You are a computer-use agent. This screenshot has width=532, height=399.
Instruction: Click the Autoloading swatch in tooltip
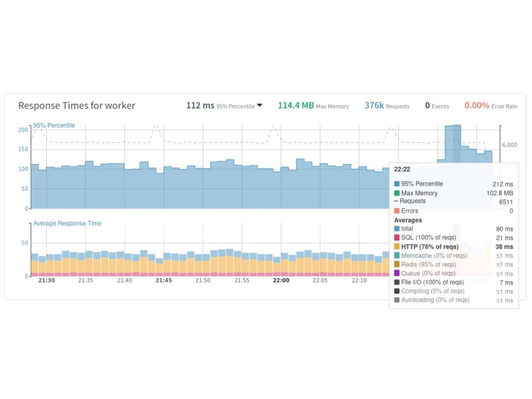[x=397, y=300]
